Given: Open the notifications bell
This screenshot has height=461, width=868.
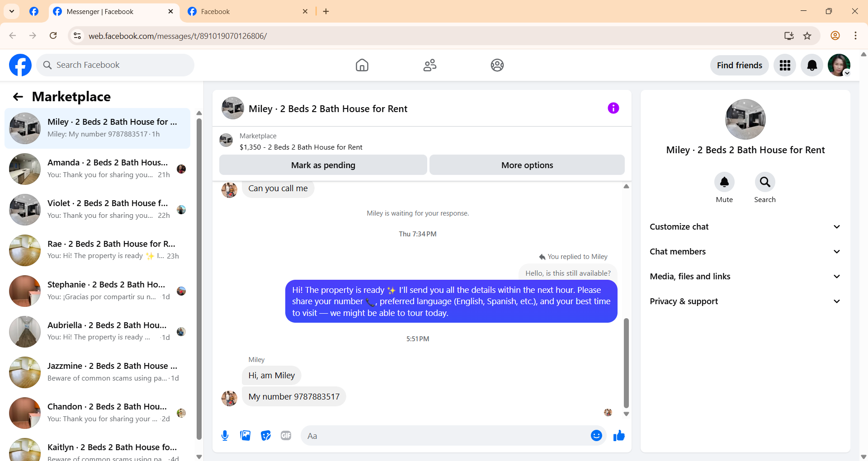Looking at the screenshot, I should (812, 65).
